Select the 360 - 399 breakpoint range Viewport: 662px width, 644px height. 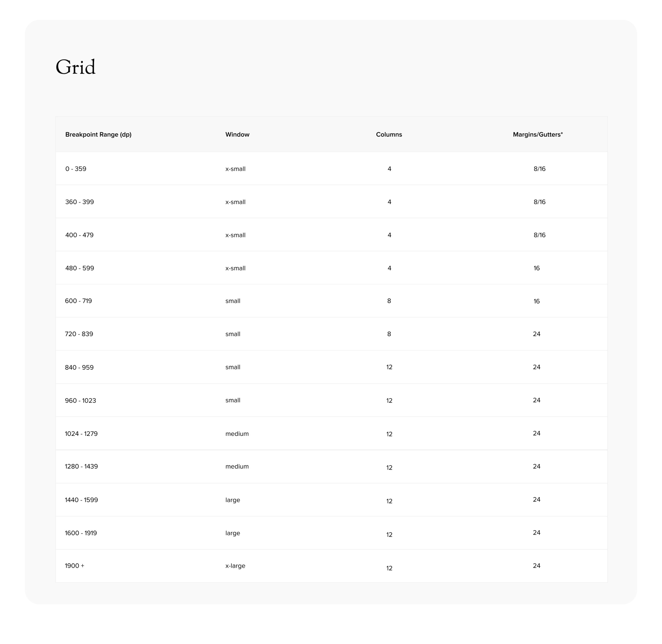point(79,202)
